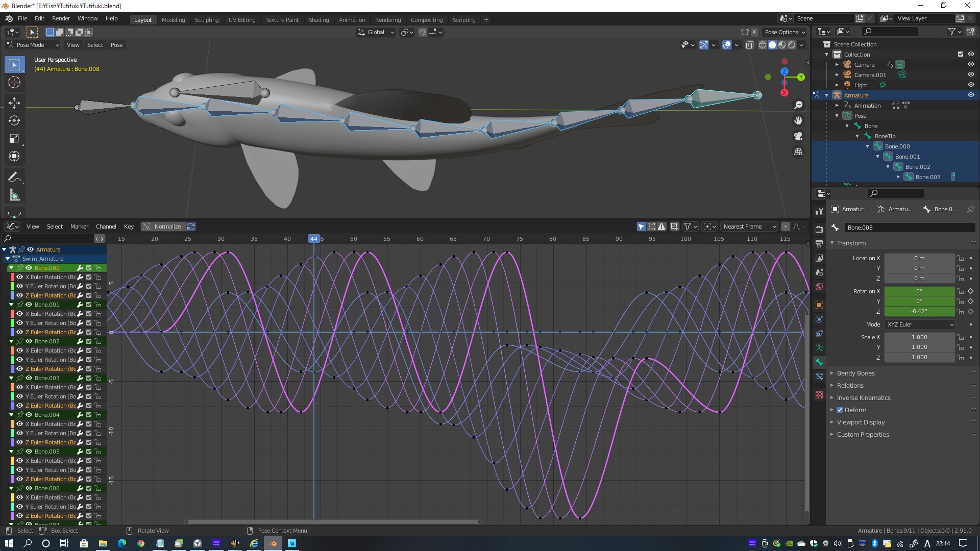Open the XYZ Euler rotation mode dropdown

point(920,324)
